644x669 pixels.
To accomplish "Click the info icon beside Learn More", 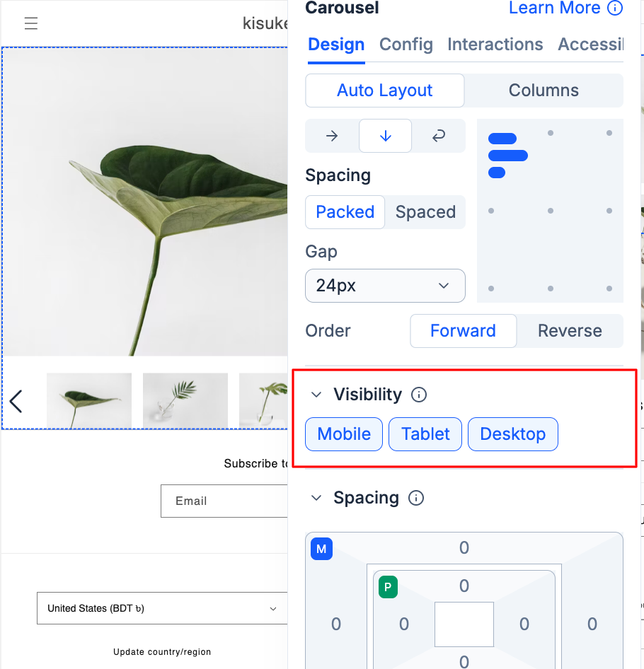I will coord(616,8).
